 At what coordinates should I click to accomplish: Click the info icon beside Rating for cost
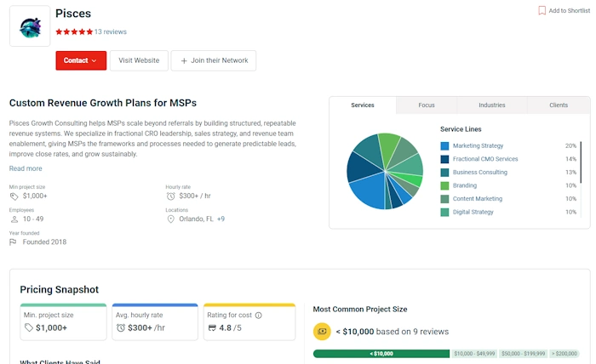[259, 316]
